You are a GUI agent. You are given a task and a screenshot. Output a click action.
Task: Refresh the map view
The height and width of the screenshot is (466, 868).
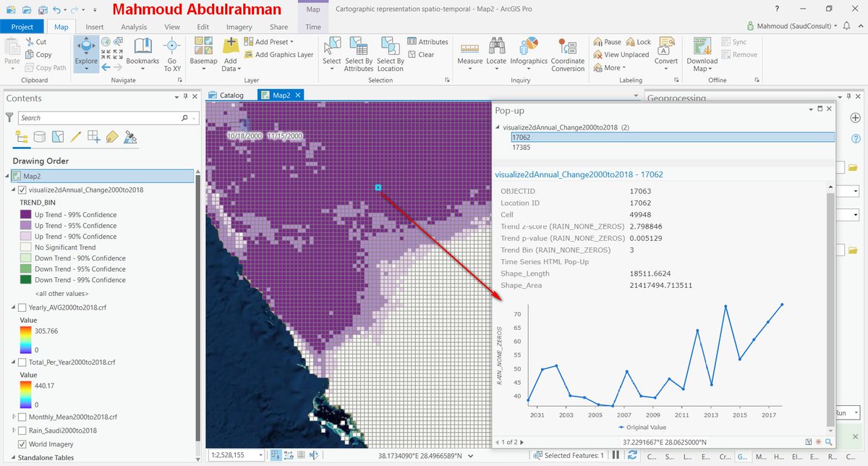[x=632, y=455]
